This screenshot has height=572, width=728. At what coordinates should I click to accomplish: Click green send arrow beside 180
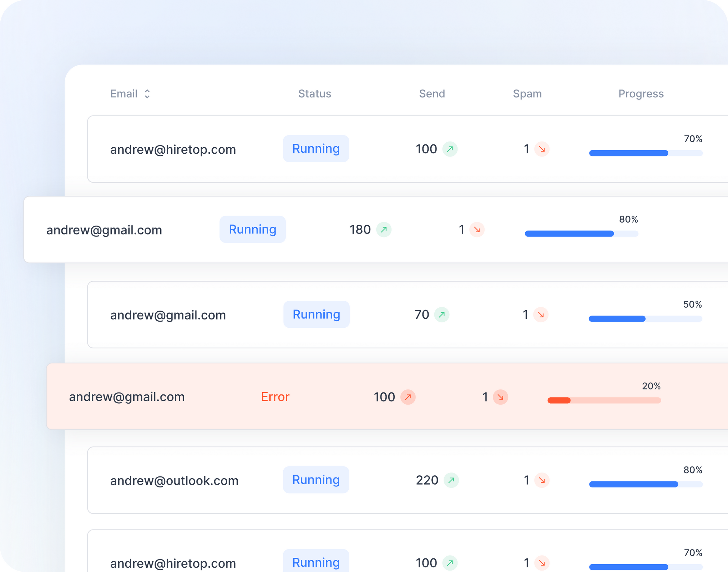coord(384,230)
